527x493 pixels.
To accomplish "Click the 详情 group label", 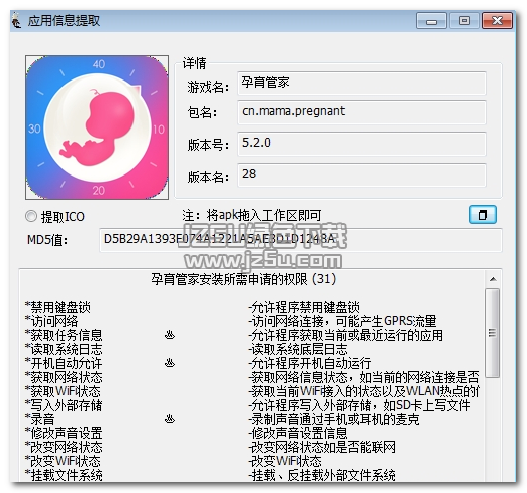I will tap(195, 63).
